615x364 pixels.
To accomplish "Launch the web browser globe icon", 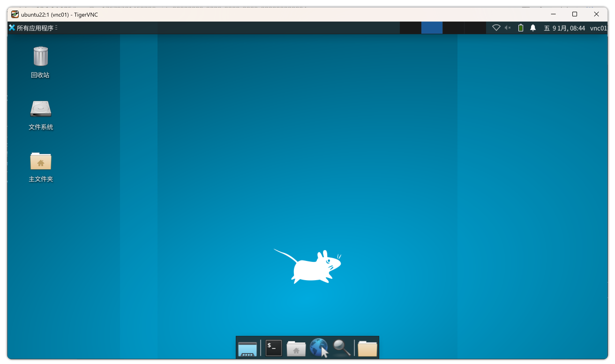I will tap(318, 347).
